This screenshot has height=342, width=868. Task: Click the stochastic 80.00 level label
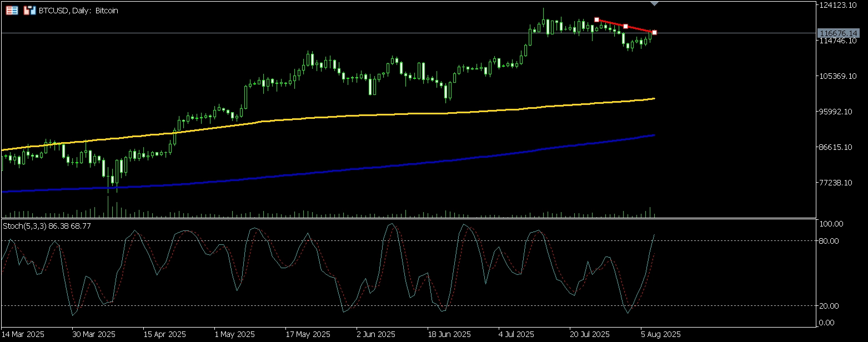pyautogui.click(x=832, y=241)
